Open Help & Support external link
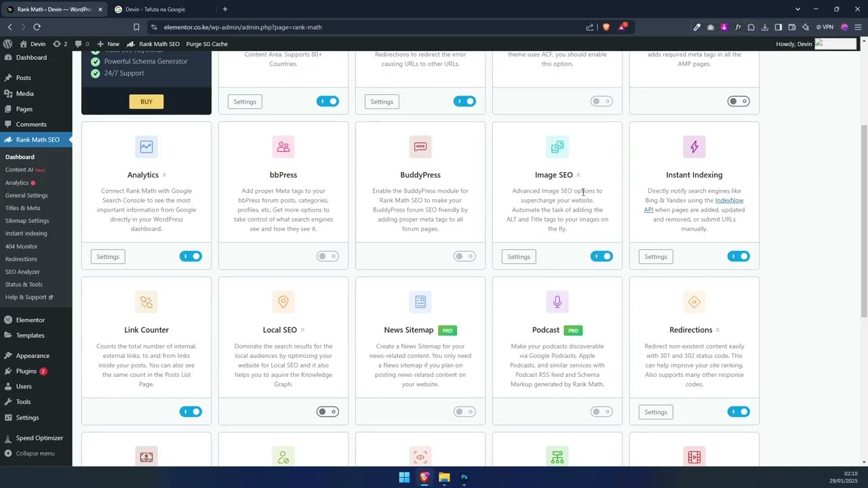This screenshot has height=488, width=868. click(28, 297)
